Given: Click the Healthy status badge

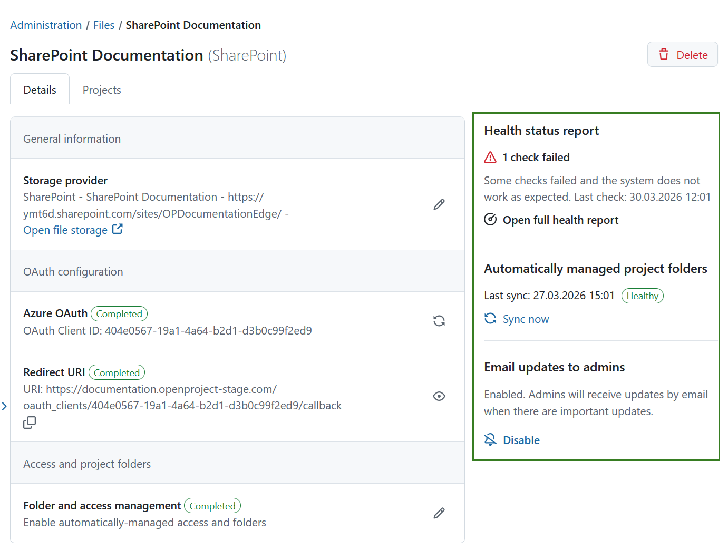Looking at the screenshot, I should click(643, 296).
